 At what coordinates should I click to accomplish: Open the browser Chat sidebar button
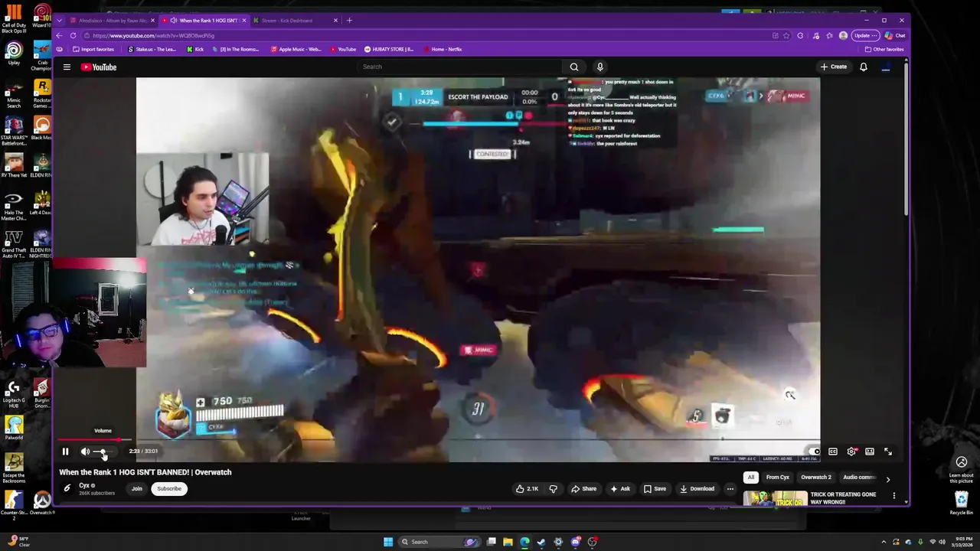tap(896, 35)
